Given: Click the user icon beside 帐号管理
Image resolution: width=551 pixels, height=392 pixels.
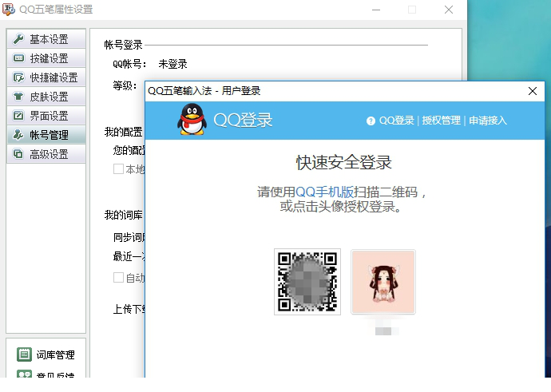Looking at the screenshot, I should click(x=18, y=135).
